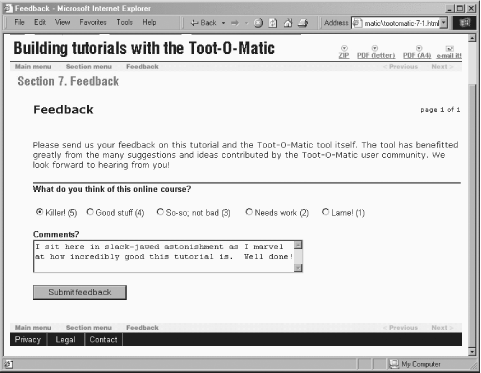The height and width of the screenshot is (373, 481).
Task: Click the Forward arrow button
Action: [235, 23]
